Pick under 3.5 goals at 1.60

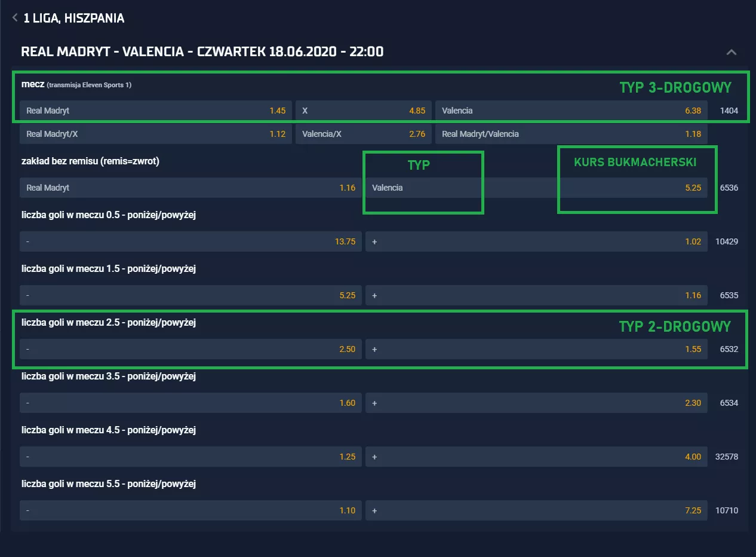(x=190, y=403)
